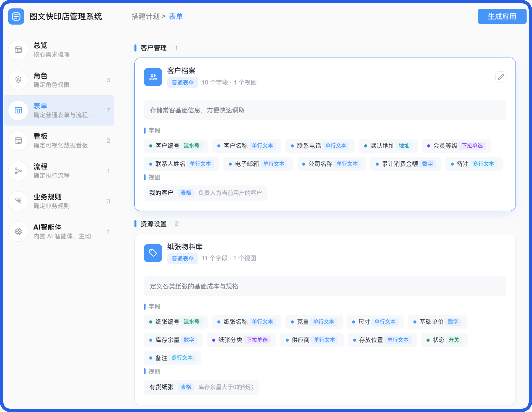Click the 10 个字段 · 1 个视图 text
This screenshot has height=412, width=532.
[229, 82]
